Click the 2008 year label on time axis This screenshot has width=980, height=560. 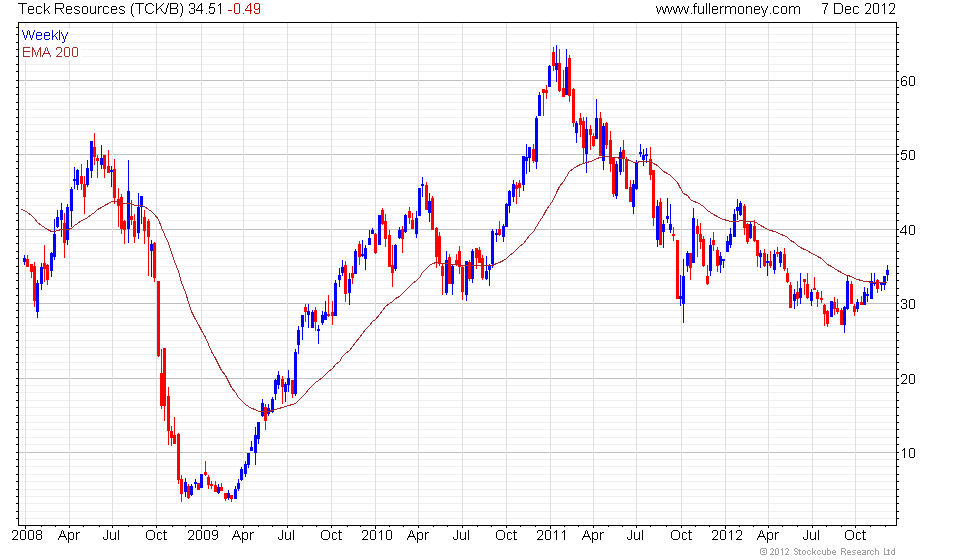27,536
